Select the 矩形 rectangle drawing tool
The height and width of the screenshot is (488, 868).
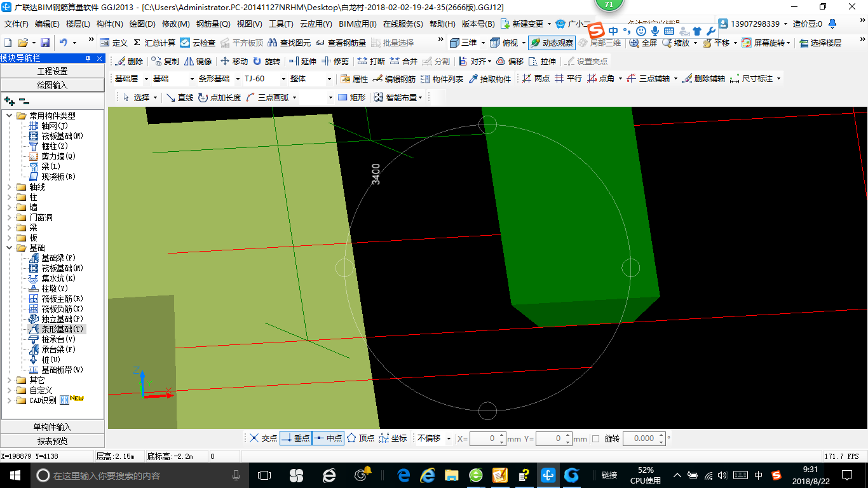click(351, 97)
